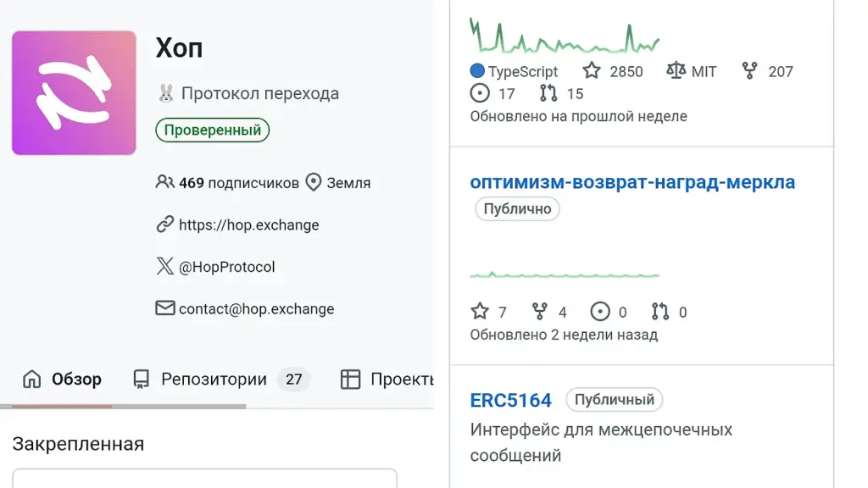Viewport: 868px width, 488px height.
Task: Open the ERC5164 repository link
Action: click(510, 400)
